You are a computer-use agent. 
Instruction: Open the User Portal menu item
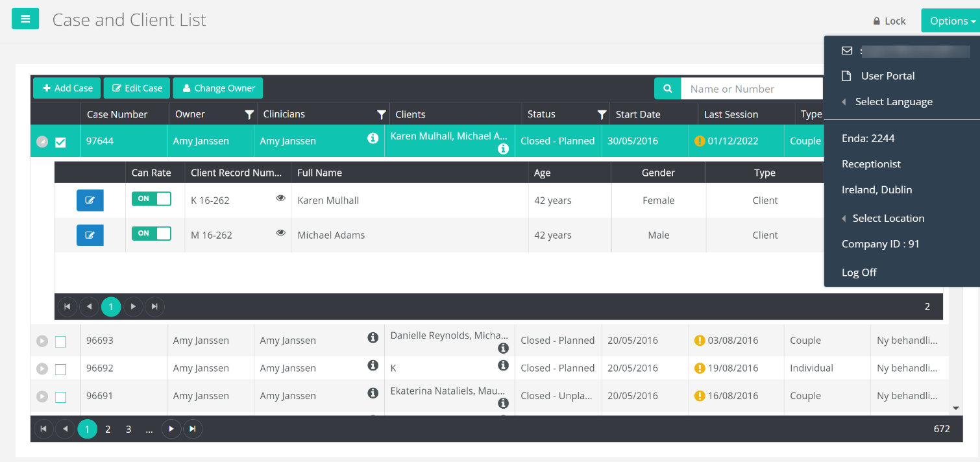888,75
